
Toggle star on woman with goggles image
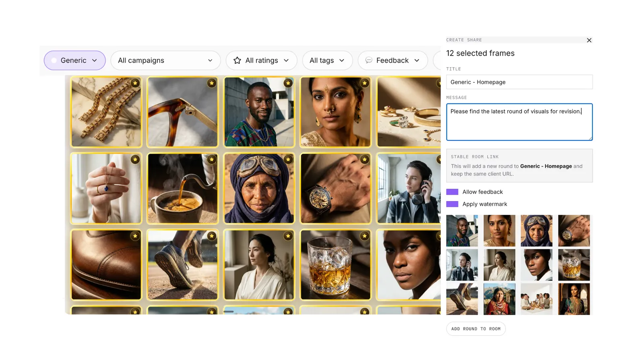point(288,159)
